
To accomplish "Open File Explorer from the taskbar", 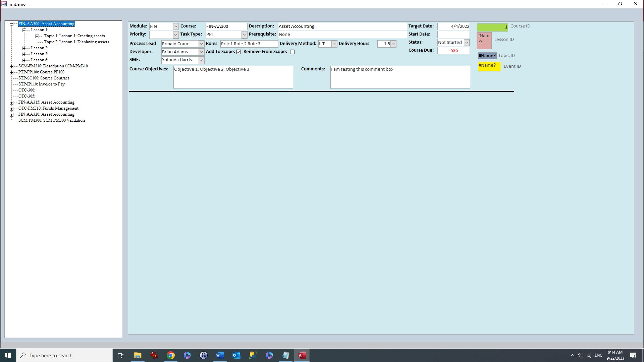I will tap(138, 355).
